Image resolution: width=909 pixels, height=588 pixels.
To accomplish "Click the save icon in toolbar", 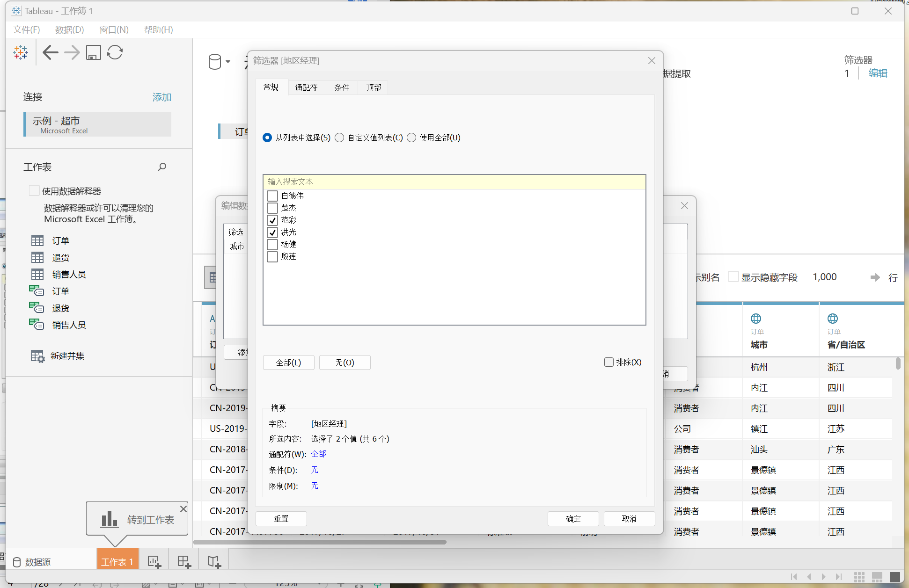I will click(94, 52).
